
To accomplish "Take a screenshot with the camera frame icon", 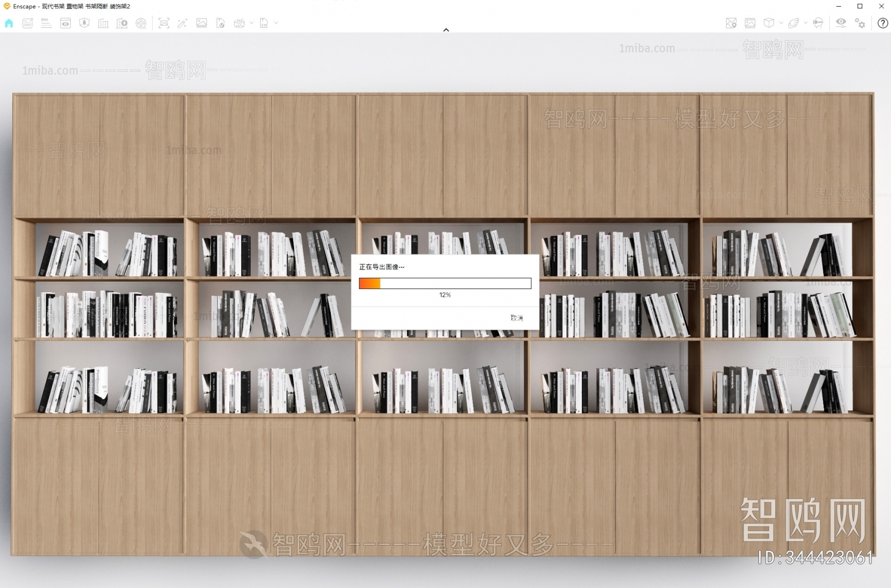I will point(165,23).
